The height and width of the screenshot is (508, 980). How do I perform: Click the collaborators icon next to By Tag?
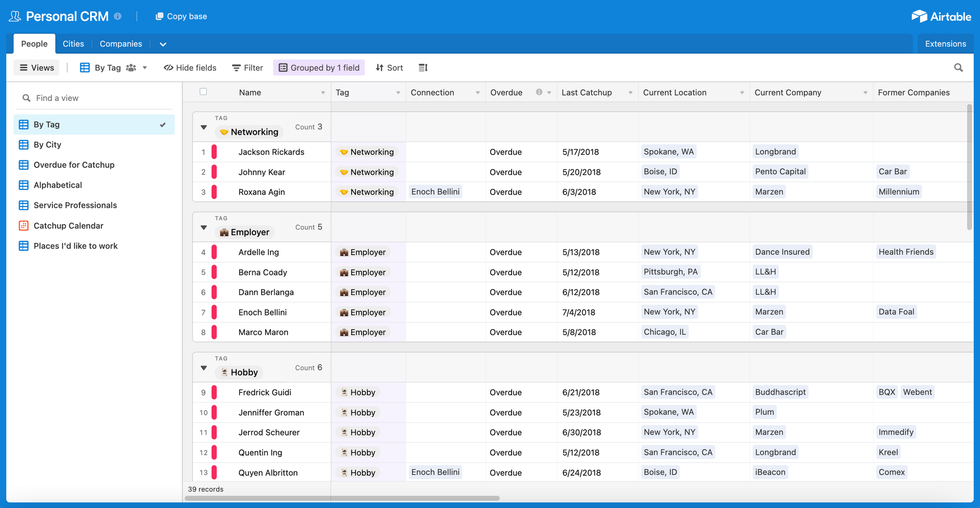tap(131, 68)
